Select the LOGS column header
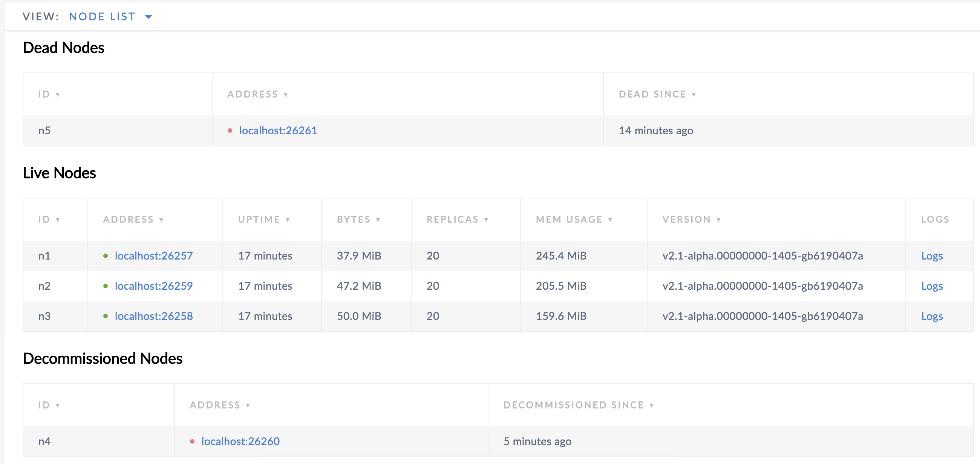This screenshot has height=464, width=980. tap(935, 219)
